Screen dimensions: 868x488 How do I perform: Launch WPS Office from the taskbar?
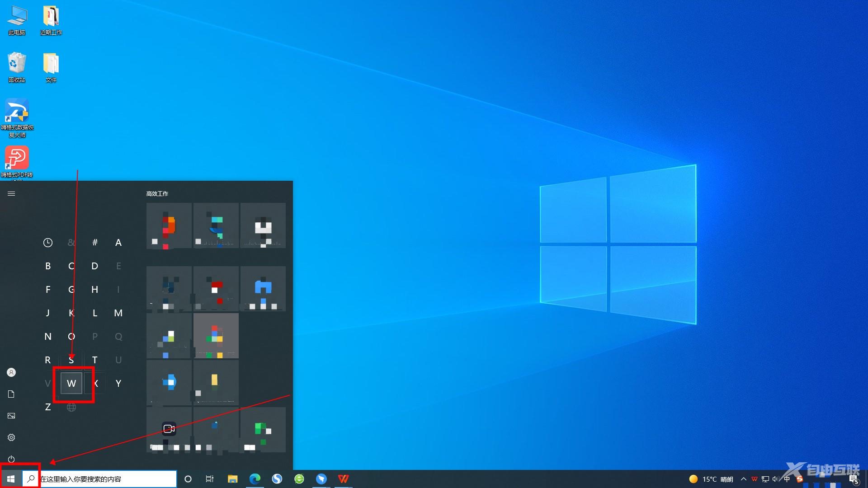pyautogui.click(x=344, y=479)
